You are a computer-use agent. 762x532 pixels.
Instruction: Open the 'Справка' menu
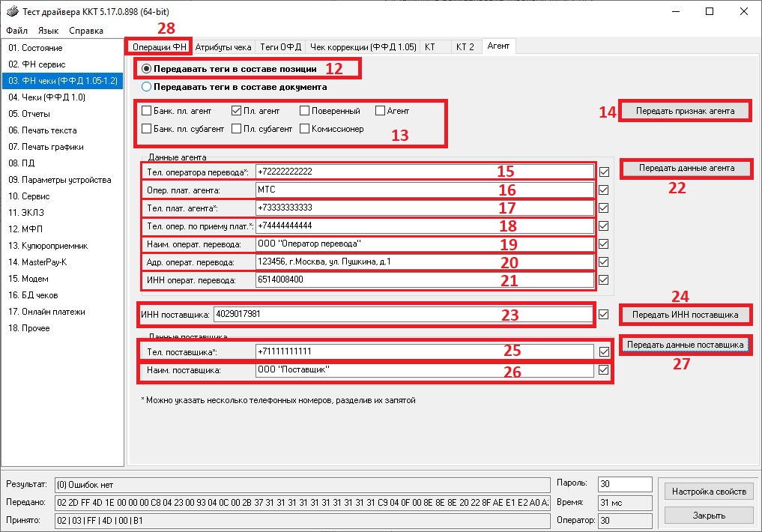click(x=86, y=31)
